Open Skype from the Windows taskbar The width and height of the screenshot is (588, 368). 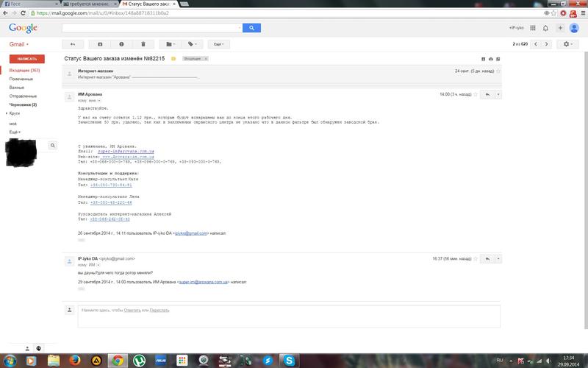(x=289, y=360)
